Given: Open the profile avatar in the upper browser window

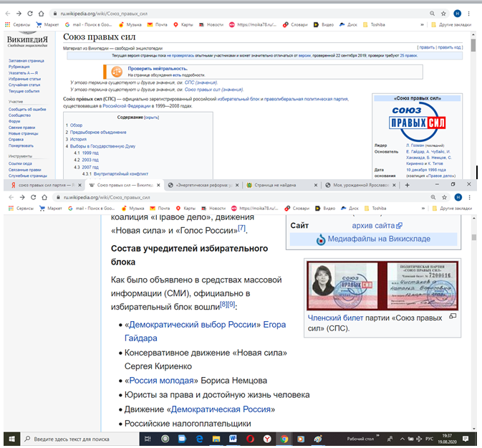Looking at the screenshot, I should click(458, 14).
